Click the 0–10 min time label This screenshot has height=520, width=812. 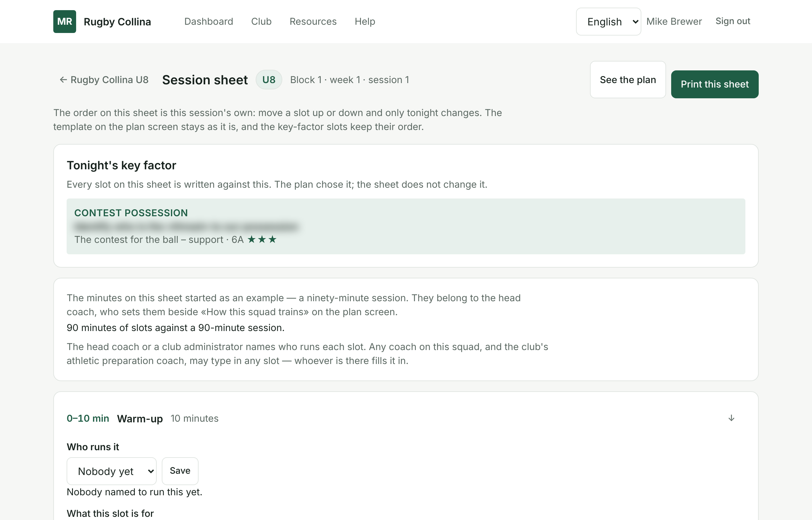[x=88, y=419]
